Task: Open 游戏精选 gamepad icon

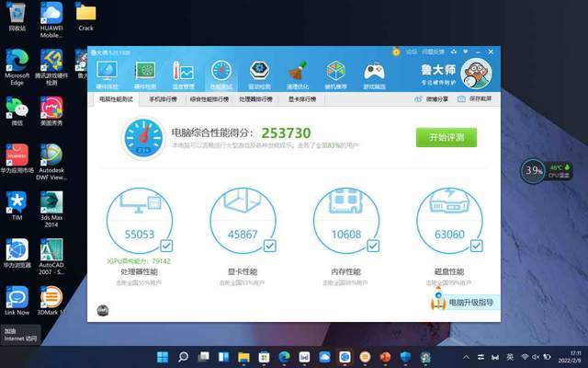Action: 374,75
